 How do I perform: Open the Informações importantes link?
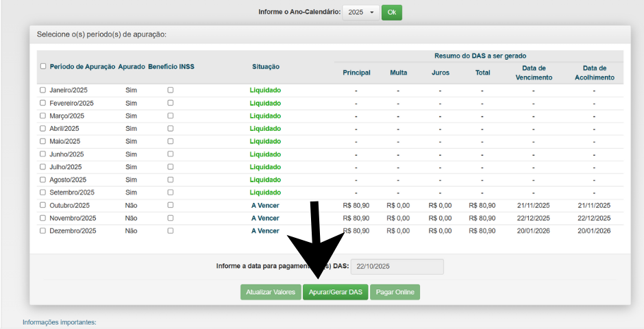[59, 321]
